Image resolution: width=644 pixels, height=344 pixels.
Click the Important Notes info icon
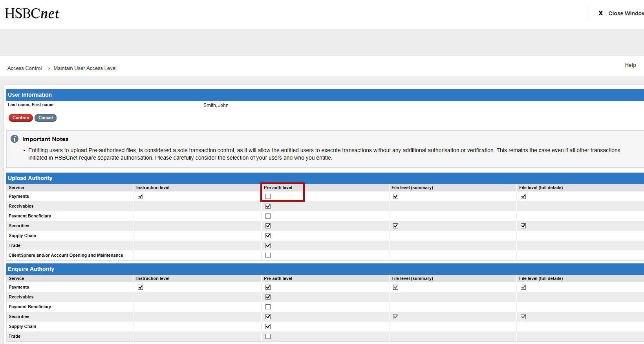tap(15, 139)
